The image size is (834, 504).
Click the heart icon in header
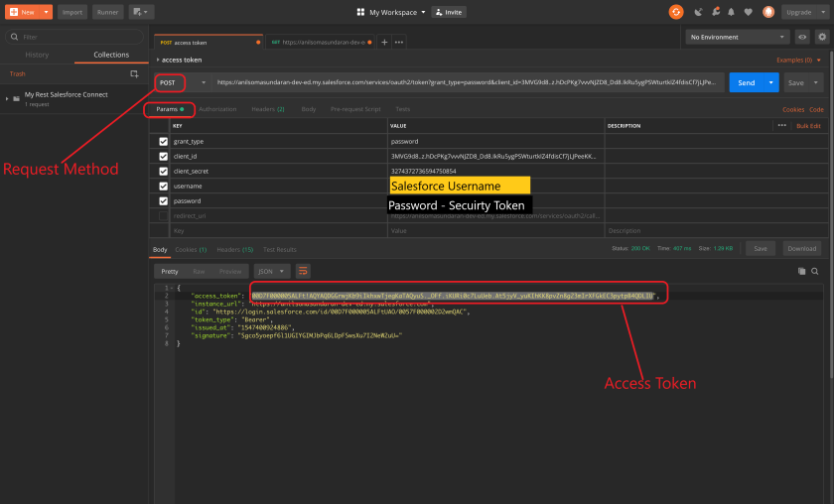point(749,12)
